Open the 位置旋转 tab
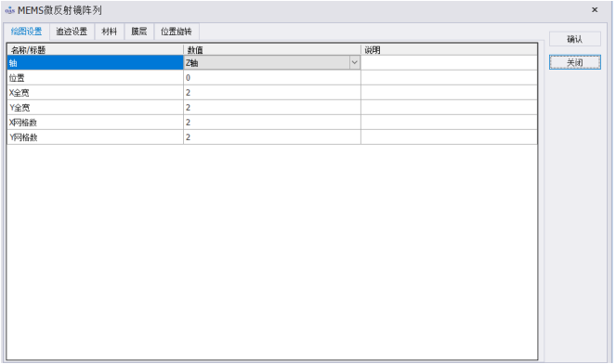616x364 pixels. pyautogui.click(x=177, y=32)
